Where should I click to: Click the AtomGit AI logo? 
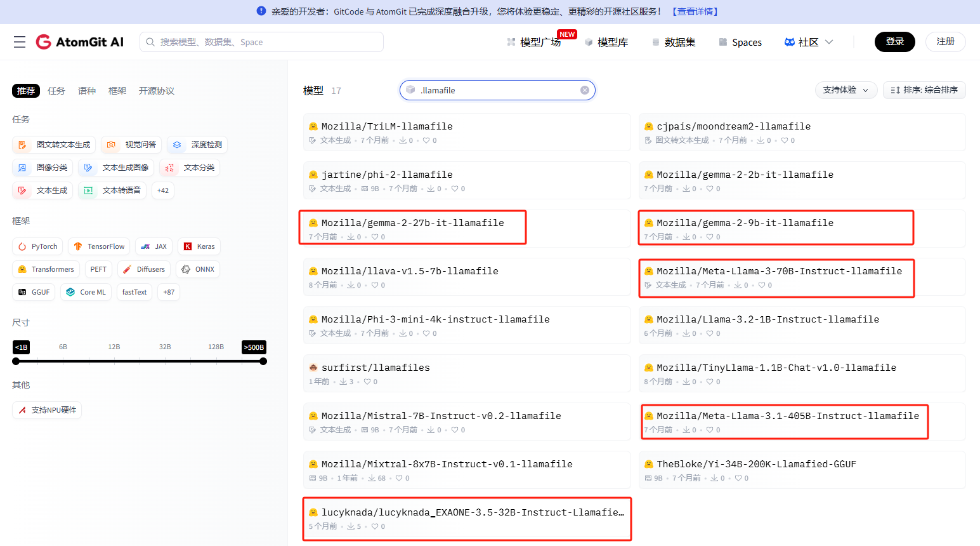pyautogui.click(x=80, y=42)
